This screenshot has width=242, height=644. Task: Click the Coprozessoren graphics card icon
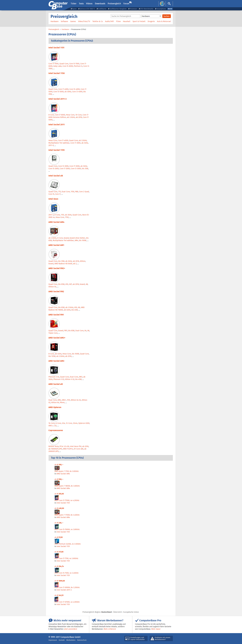(x=54, y=439)
